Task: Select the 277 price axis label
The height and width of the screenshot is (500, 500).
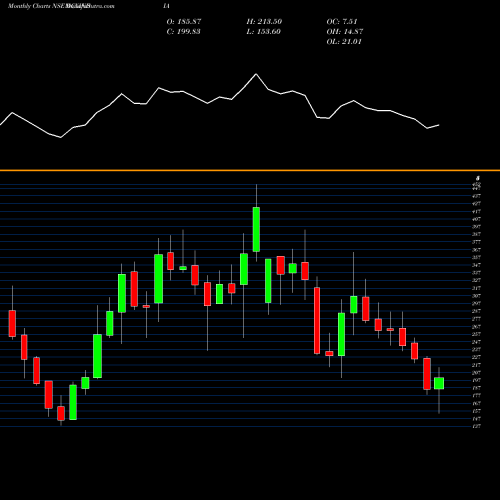Action: point(476,319)
